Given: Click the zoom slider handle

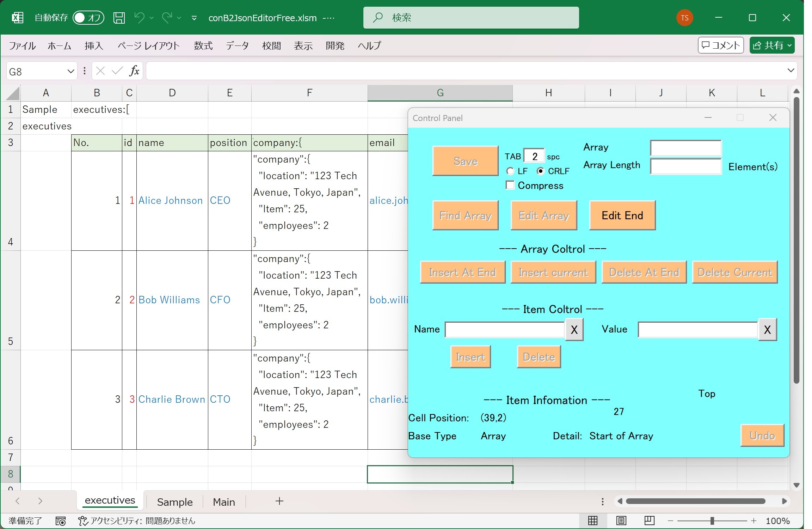Looking at the screenshot, I should click(712, 521).
